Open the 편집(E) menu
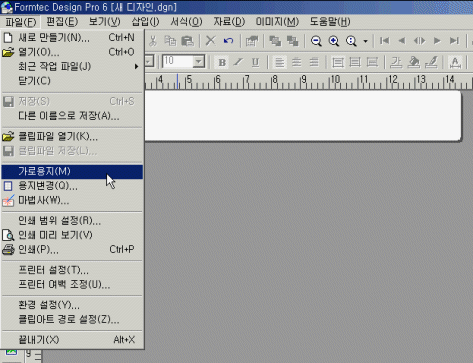This screenshot has height=363, width=473. pos(62,22)
